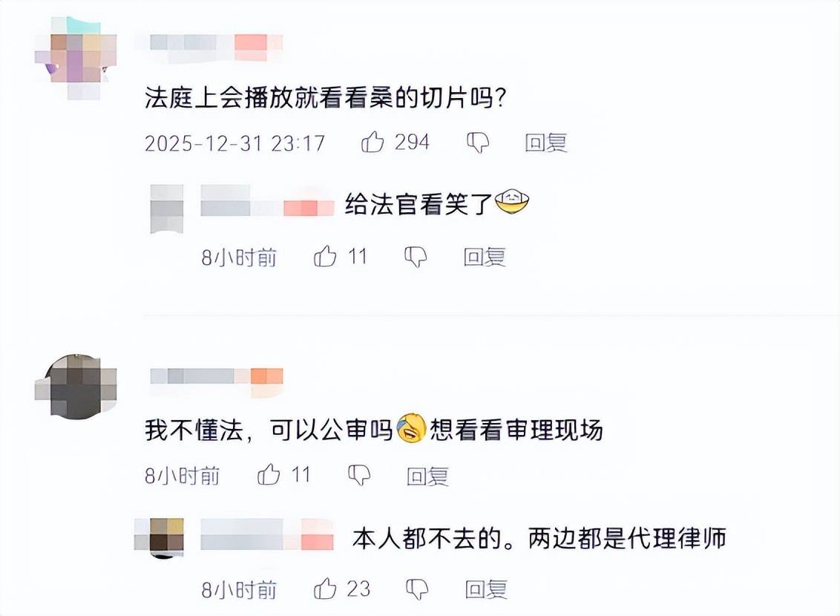
Task: Reply to the 两边都是代理律师 comment
Action: coord(486,590)
